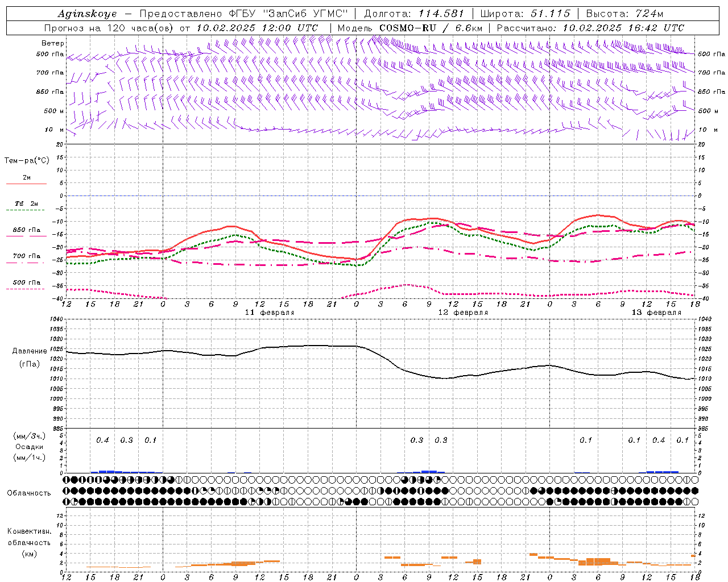Click "Прогноз на 120 часа(ов)" forecast start line

[x=181, y=28]
